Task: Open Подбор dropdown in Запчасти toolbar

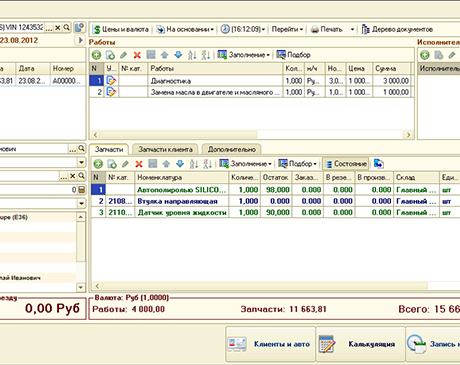Action: [297, 164]
